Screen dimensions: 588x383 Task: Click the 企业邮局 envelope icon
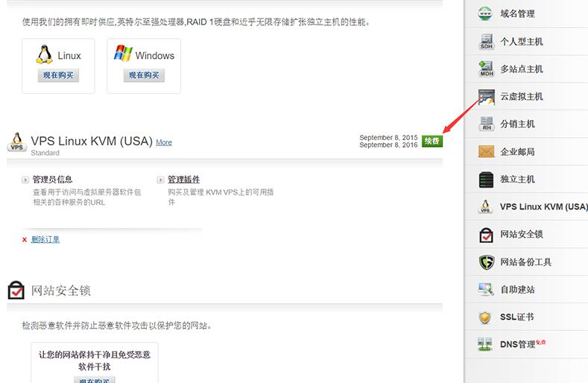pos(486,151)
